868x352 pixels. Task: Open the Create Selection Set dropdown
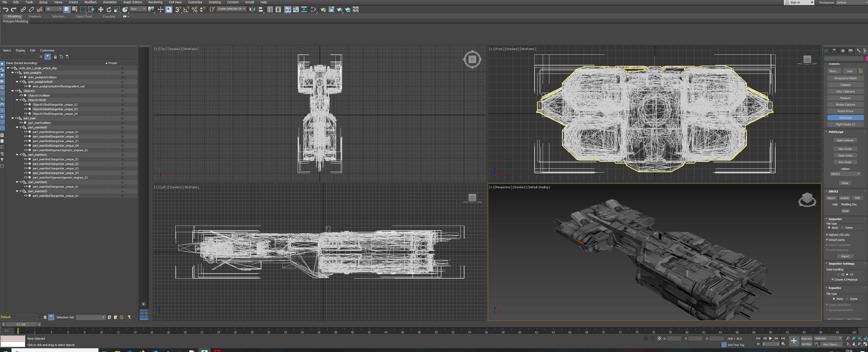tap(244, 9)
